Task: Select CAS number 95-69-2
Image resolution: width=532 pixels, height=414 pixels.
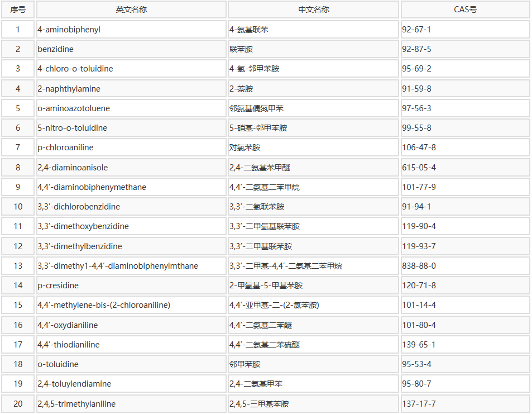Action: 417,69
